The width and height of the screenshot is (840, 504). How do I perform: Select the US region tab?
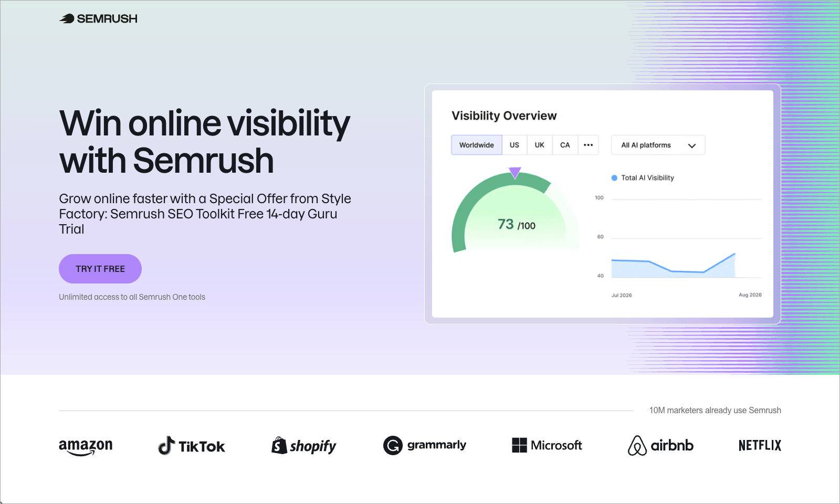pos(514,145)
